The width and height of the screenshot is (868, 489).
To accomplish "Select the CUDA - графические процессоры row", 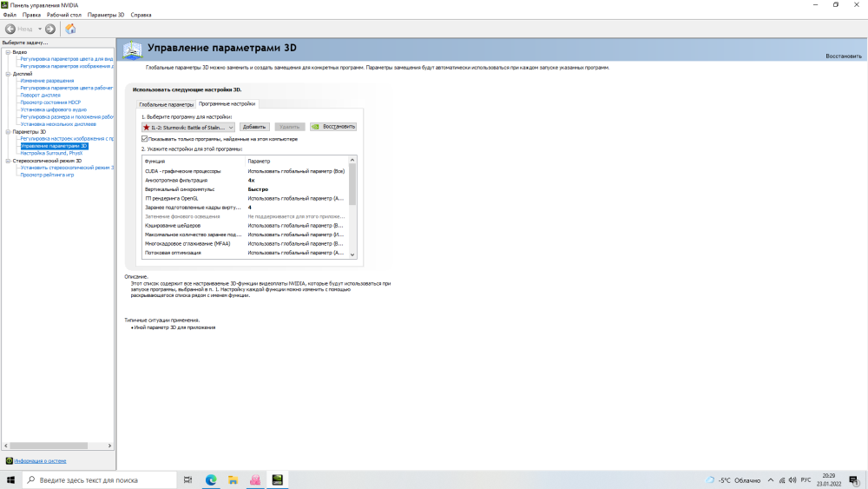I will coord(246,171).
